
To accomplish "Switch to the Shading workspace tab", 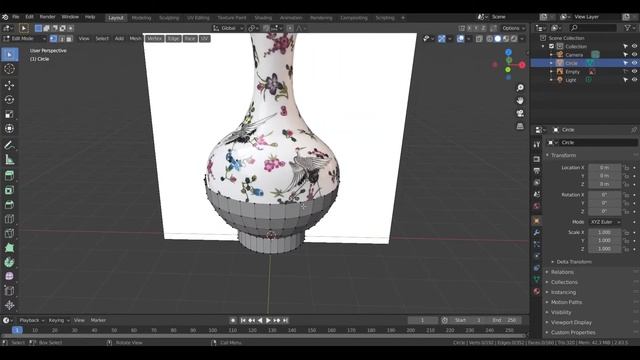I will tap(263, 18).
